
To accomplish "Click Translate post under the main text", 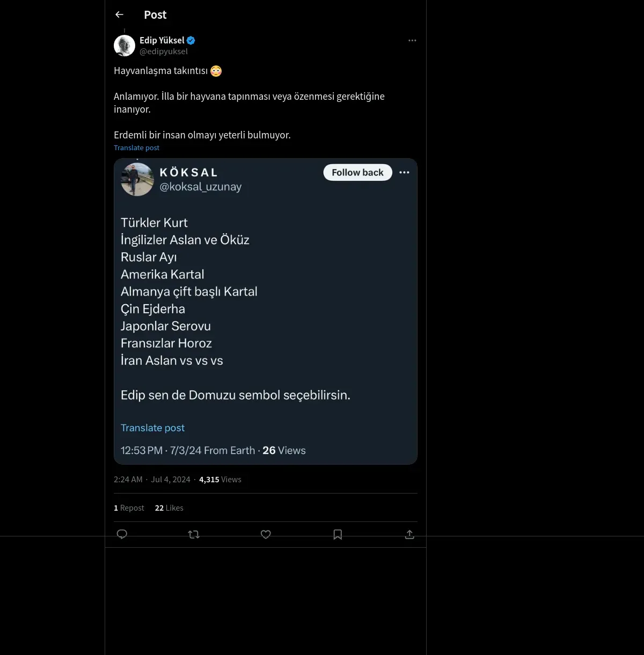I will 136,148.
